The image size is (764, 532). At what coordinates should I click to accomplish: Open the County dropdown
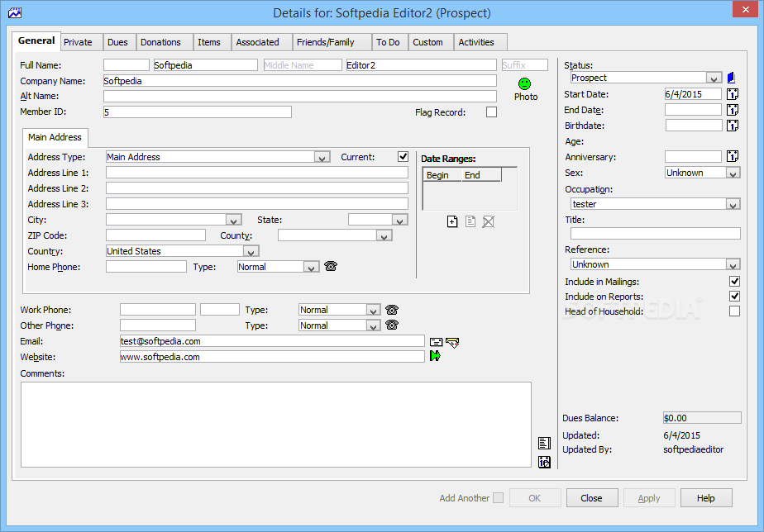coord(384,235)
